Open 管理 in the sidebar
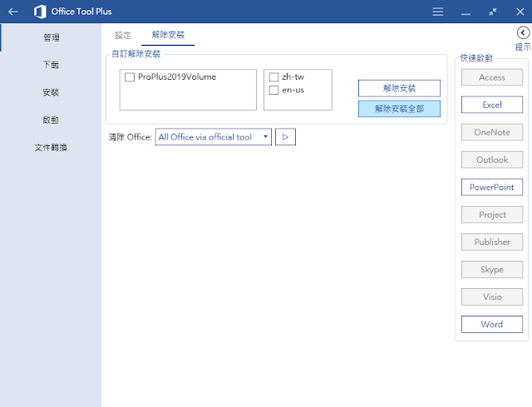 [x=52, y=37]
